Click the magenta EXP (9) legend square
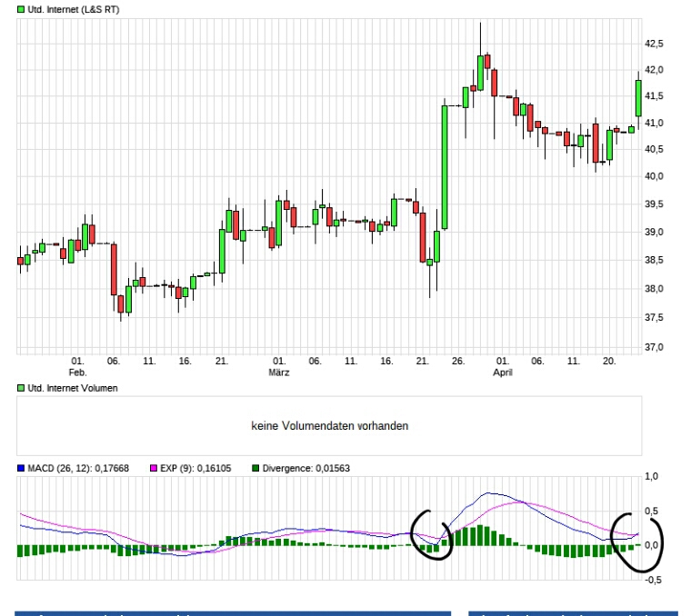Screen dimensions: 691x616 [x=127, y=468]
